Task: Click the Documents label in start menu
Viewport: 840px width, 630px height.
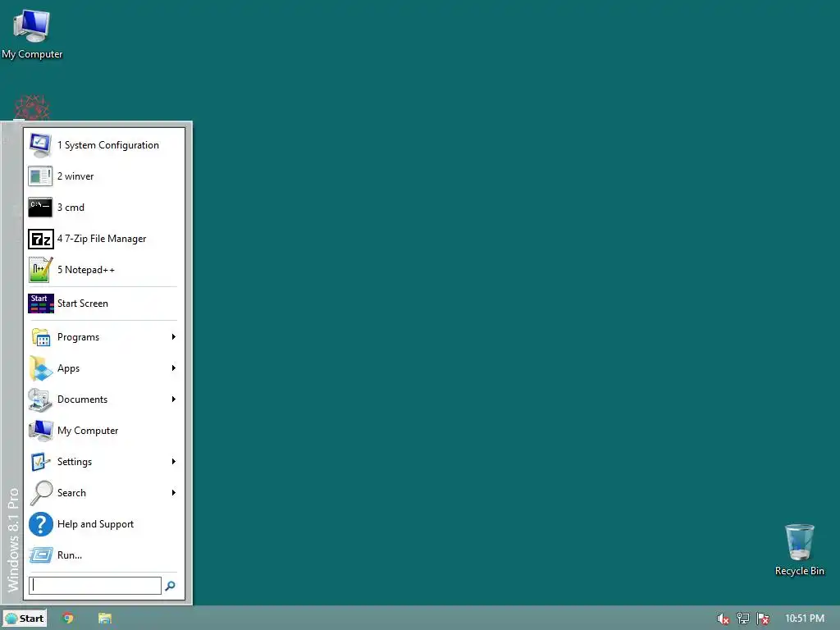Action: [83, 399]
